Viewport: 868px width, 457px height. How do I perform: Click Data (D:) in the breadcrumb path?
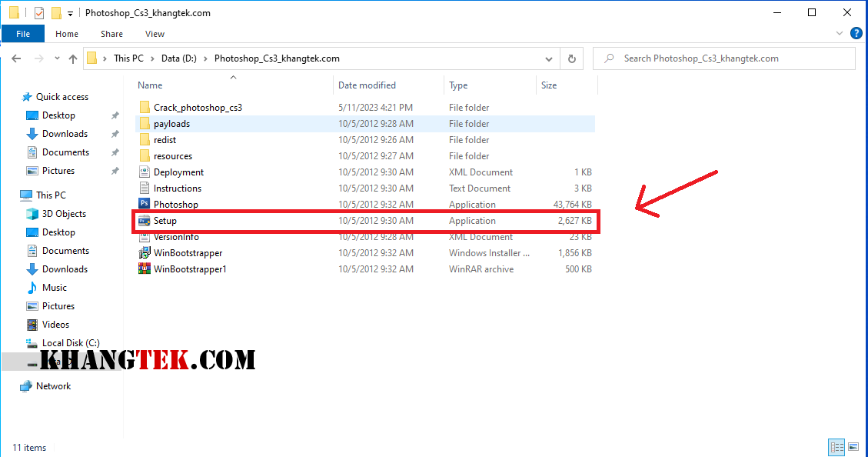(181, 58)
